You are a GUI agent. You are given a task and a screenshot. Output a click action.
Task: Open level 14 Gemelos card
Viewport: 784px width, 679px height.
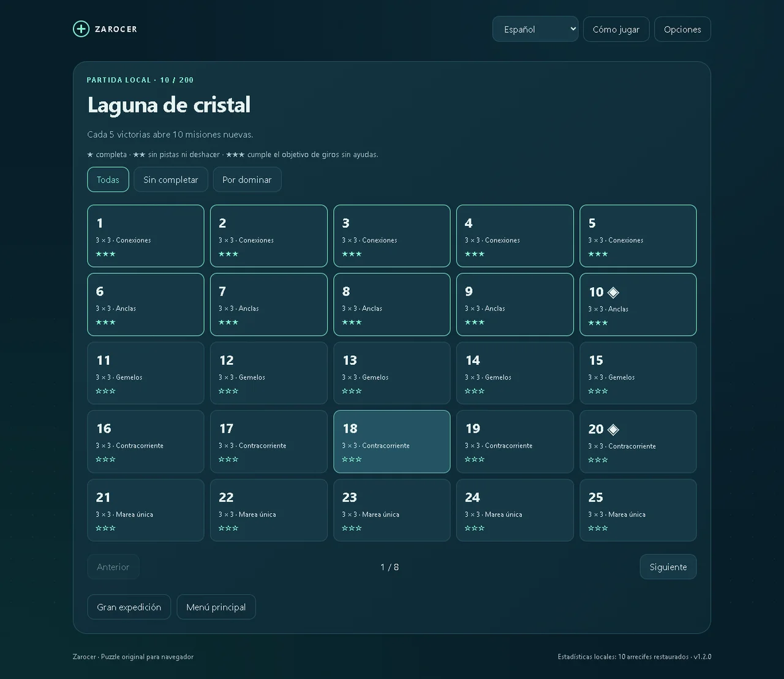coord(515,373)
